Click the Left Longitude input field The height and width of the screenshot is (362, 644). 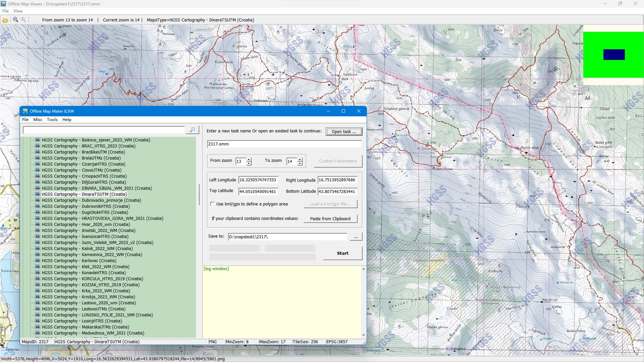point(258,180)
